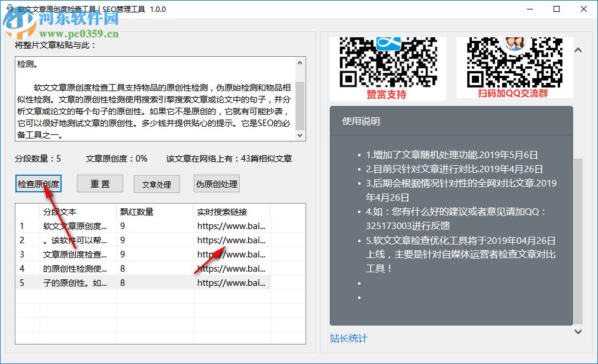Select the 实时搜索链接 column header
This screenshot has width=598, height=364.
(x=232, y=212)
